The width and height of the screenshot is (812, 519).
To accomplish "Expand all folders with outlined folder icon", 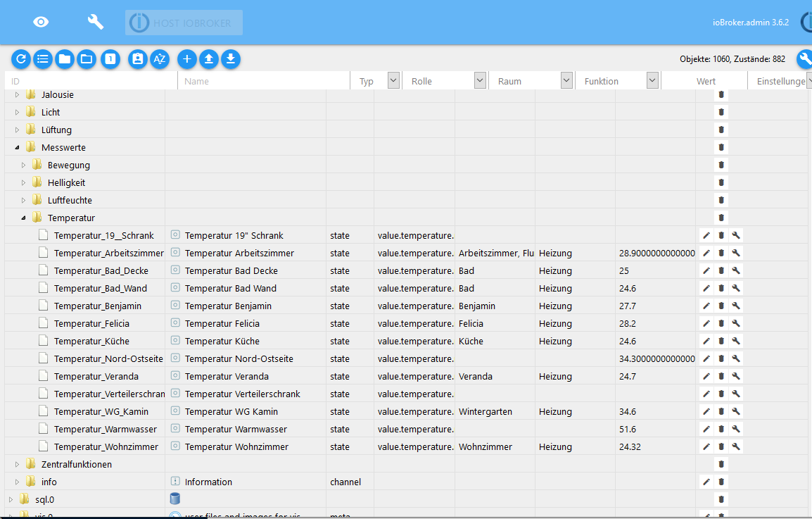I will point(87,59).
